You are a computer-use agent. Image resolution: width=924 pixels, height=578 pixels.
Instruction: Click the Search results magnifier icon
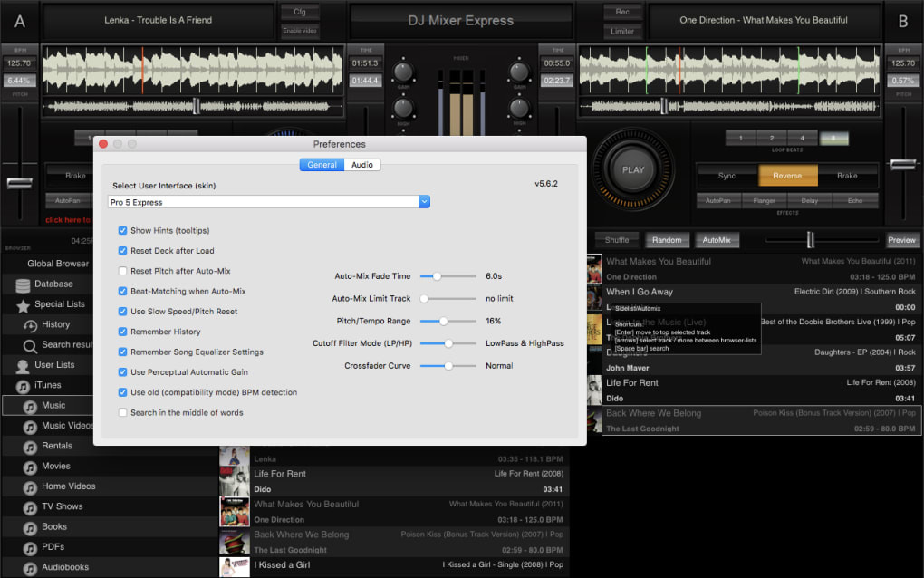point(30,346)
